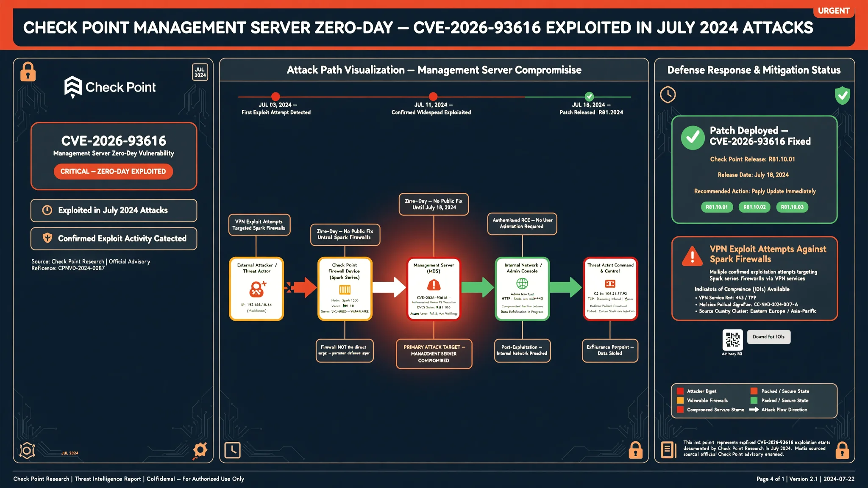Click the shield icon beside Confirmed Exploit Activity
Screen dimensions: 868x488
47,238
